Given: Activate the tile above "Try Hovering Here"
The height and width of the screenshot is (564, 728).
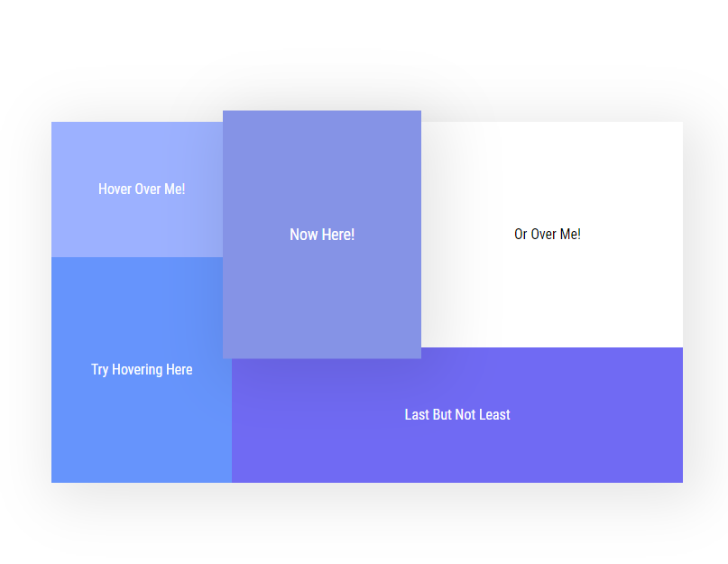Looking at the screenshot, I should (137, 208).
